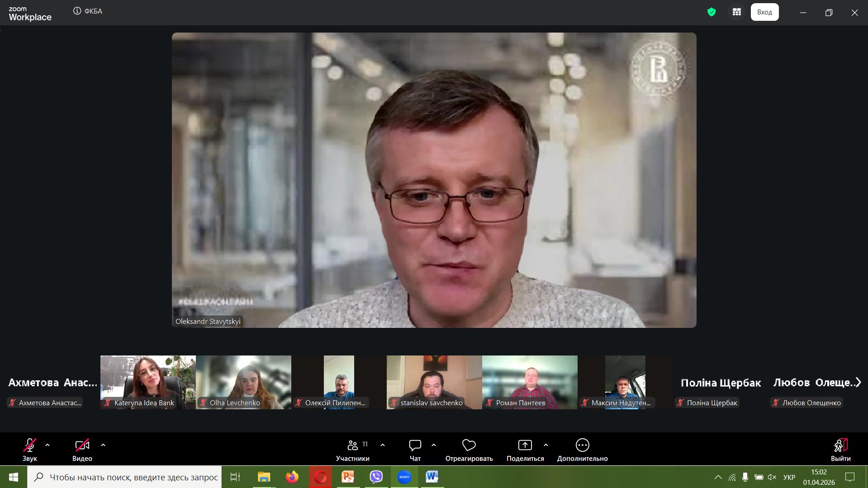Open the view layout grid icon

[x=737, y=12]
